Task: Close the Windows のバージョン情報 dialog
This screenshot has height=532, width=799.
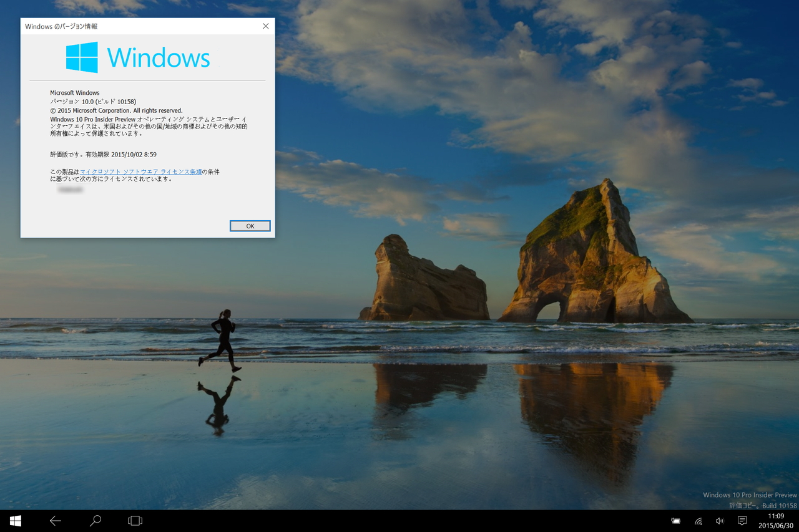Action: (x=265, y=26)
